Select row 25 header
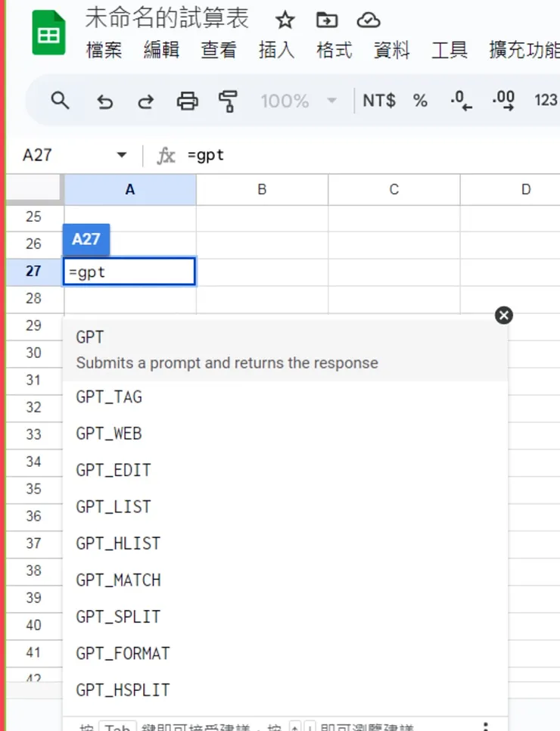560x731 pixels. tap(33, 216)
